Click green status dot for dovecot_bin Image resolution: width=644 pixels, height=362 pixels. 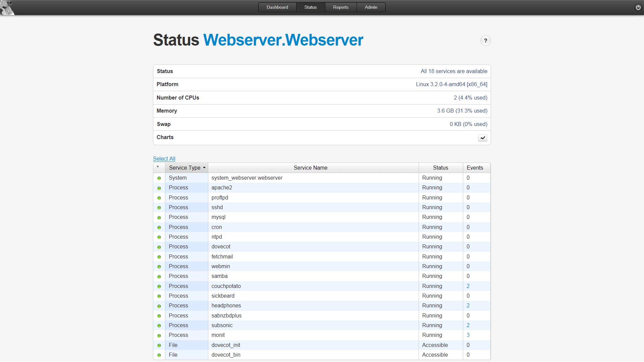coord(159,355)
